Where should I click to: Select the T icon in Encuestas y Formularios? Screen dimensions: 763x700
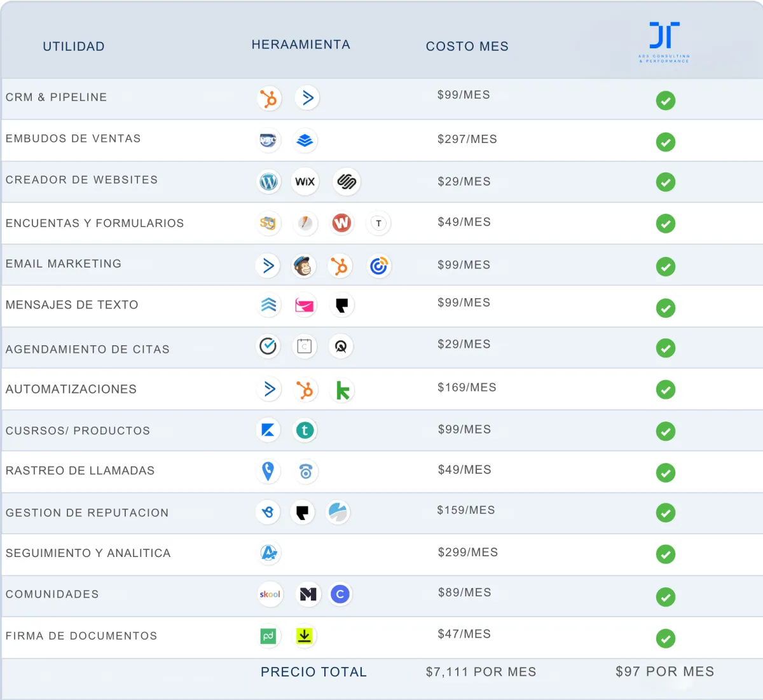point(379,223)
